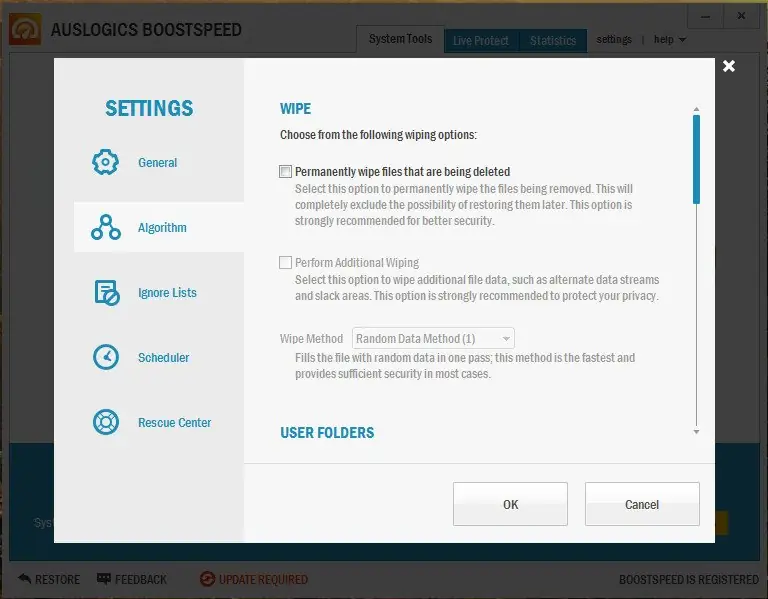Image resolution: width=768 pixels, height=599 pixels.
Task: Click the Feedback speech bubble icon
Action: (x=104, y=578)
